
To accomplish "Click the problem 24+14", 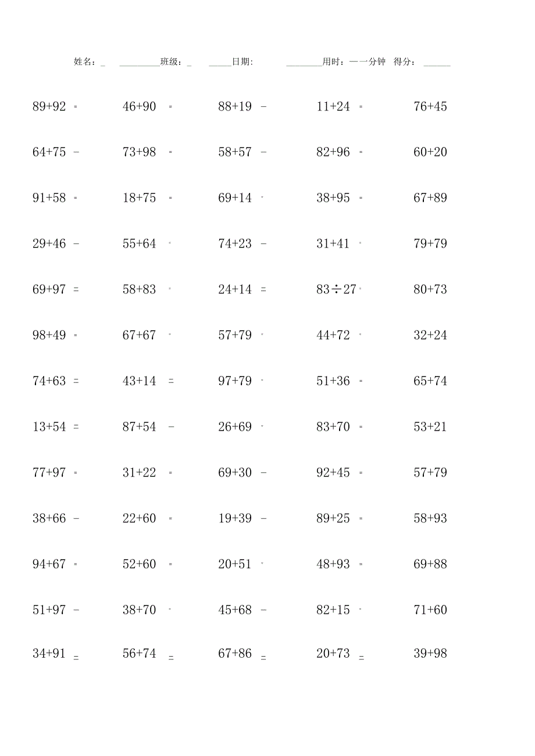I will (235, 289).
